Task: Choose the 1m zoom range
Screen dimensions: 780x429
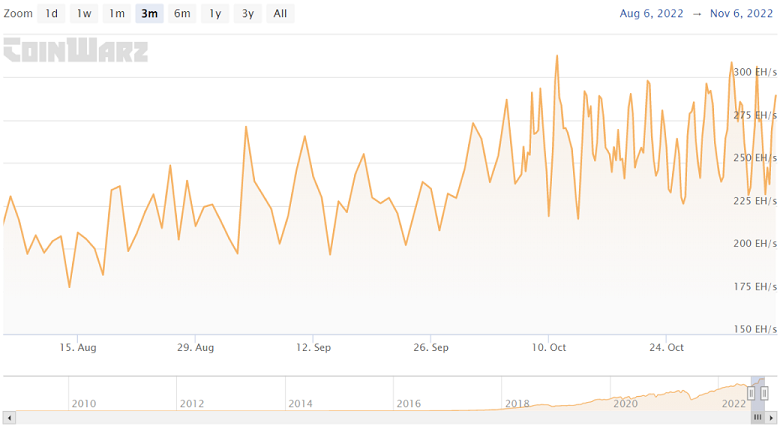Action: coord(117,14)
